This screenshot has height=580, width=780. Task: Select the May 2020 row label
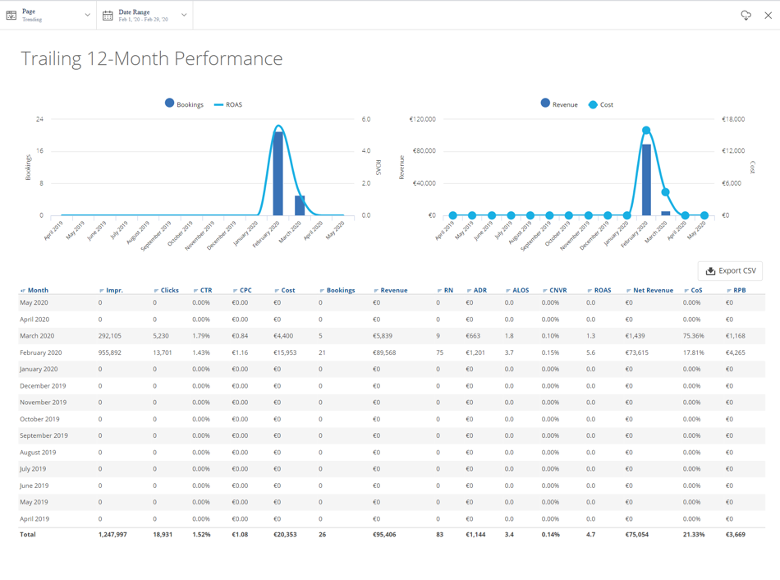click(x=34, y=302)
